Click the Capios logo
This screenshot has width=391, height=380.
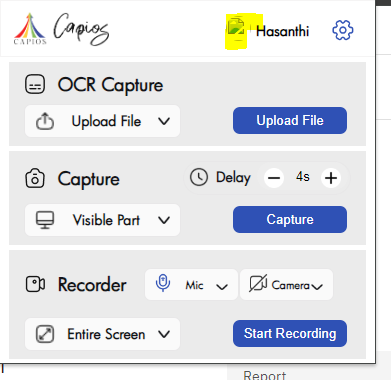pos(61,29)
